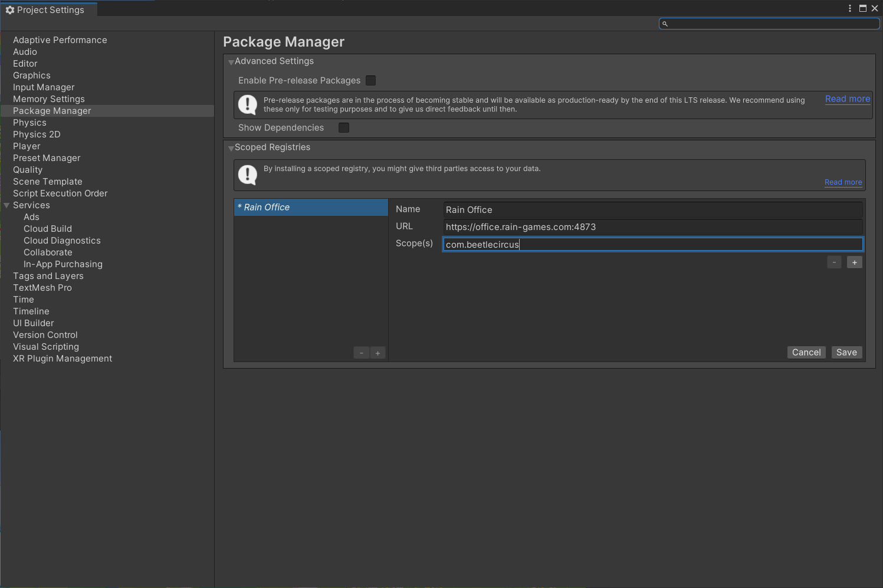Open Preset Manager settings
The width and height of the screenshot is (883, 588).
47,158
